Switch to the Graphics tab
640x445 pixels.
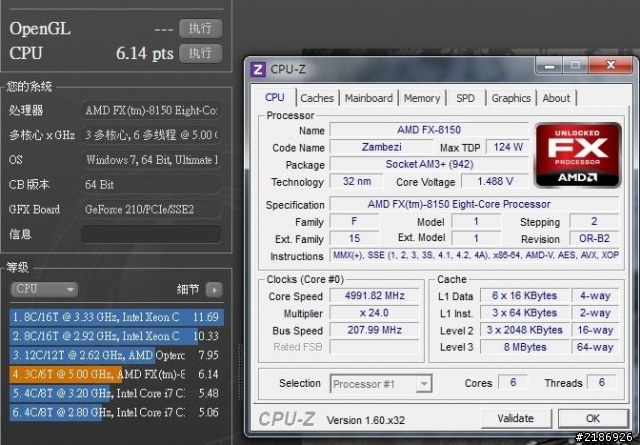point(511,98)
